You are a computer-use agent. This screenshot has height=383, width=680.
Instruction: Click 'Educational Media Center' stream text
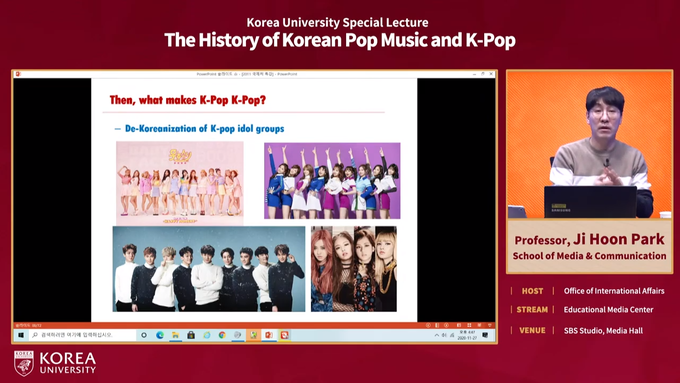pos(608,310)
